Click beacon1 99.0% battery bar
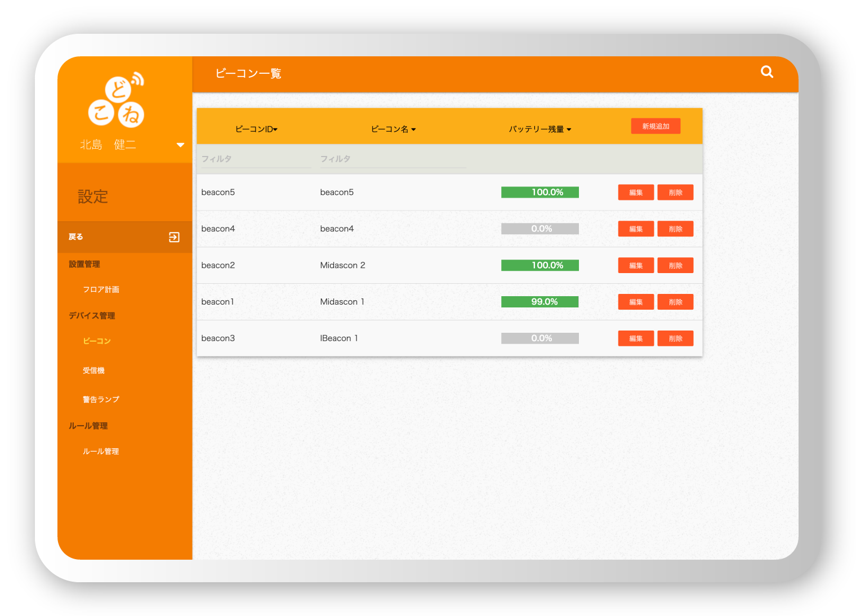This screenshot has width=856, height=616. [x=540, y=302]
